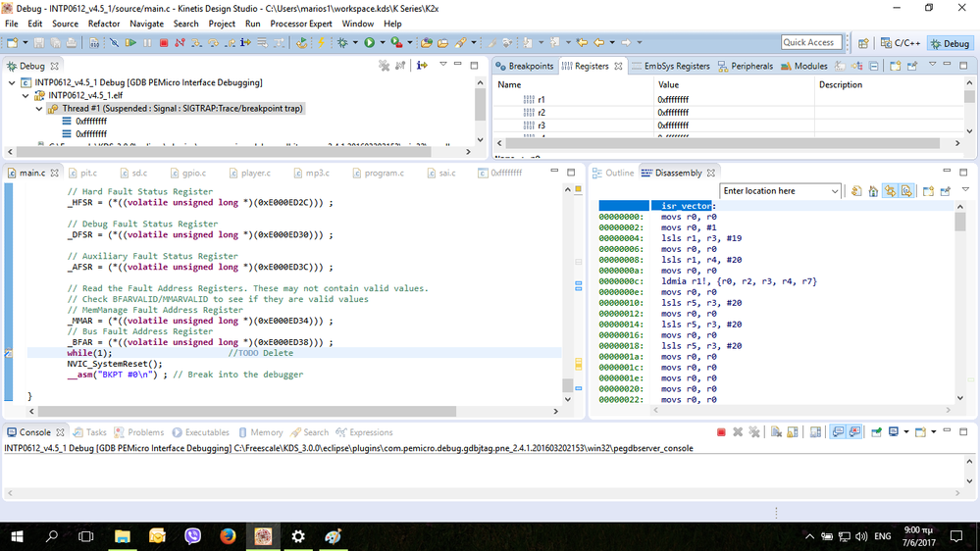Click the Home icon in Disassembly toolbar
This screenshot has width=980, height=551.
873,191
